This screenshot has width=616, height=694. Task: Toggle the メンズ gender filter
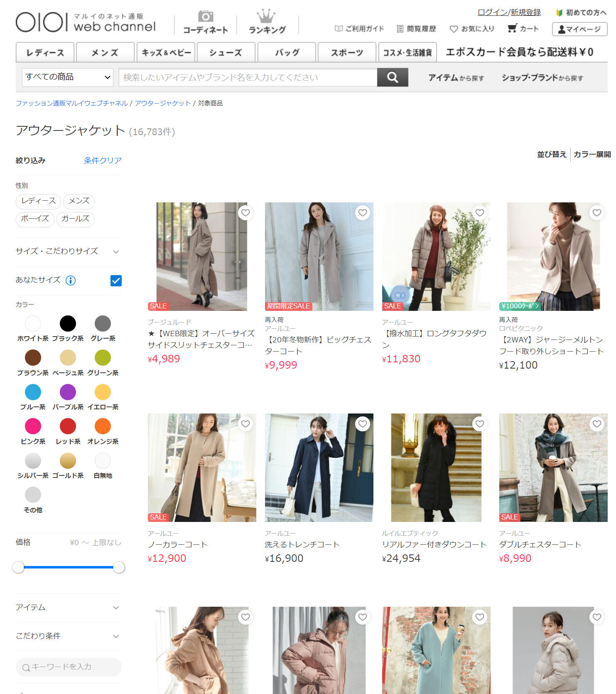pyautogui.click(x=79, y=201)
